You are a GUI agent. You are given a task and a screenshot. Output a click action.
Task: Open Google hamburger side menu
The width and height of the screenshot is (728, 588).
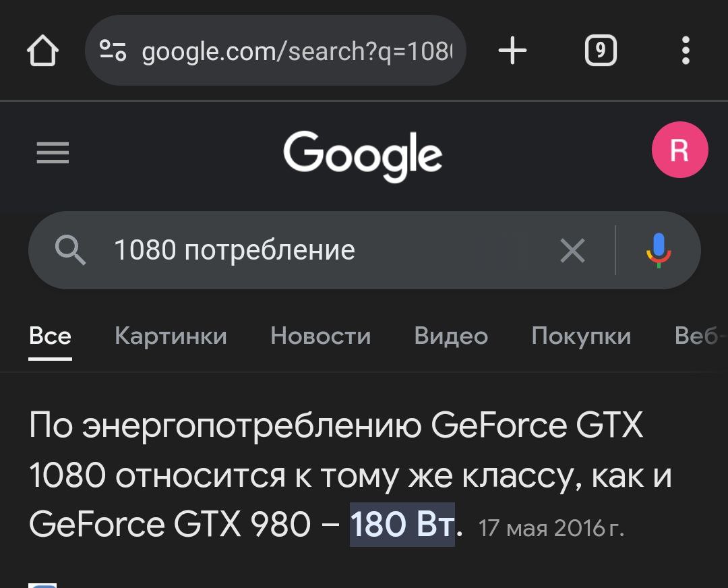click(x=53, y=153)
